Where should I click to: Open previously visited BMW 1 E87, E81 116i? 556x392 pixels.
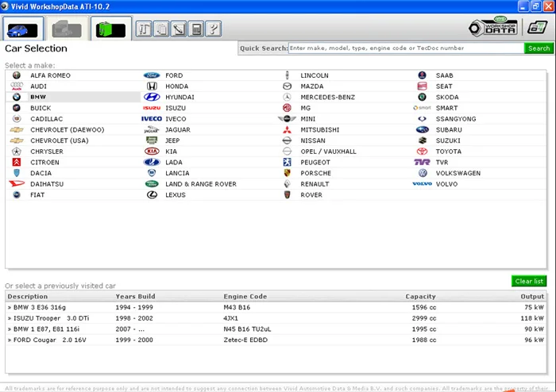pos(276,329)
